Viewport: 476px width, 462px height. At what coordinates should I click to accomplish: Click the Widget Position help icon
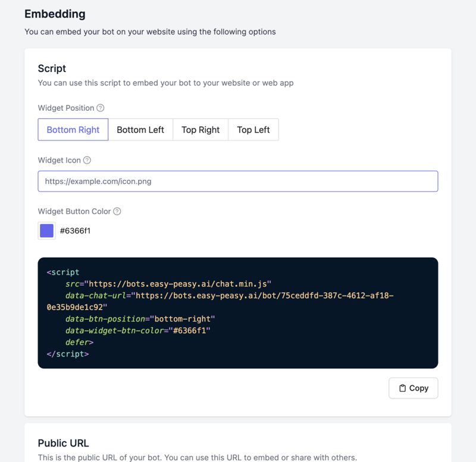(x=101, y=108)
